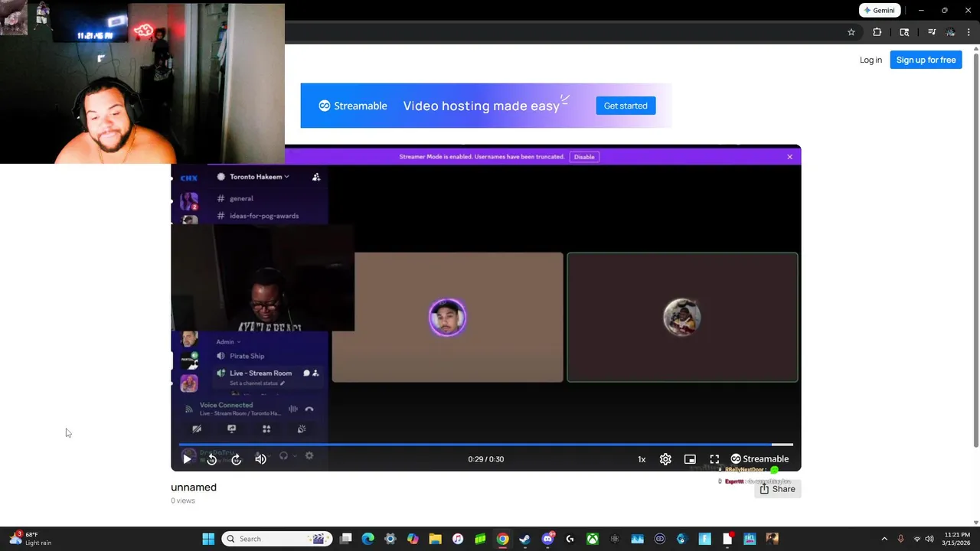The height and width of the screenshot is (551, 980).
Task: Click the Log in link
Action: click(871, 60)
